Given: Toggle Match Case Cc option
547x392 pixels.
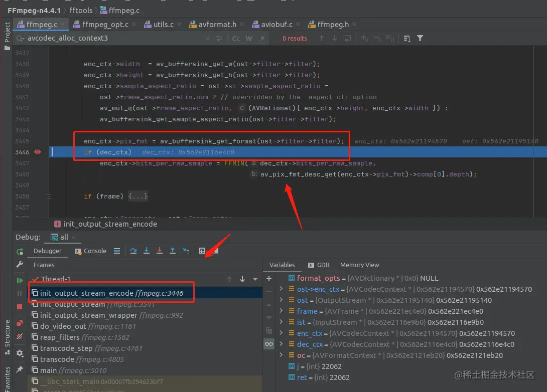Looking at the screenshot, I should [236, 39].
